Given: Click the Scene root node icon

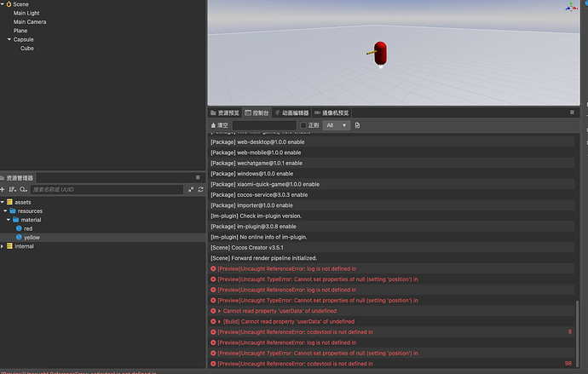Looking at the screenshot, I should tap(9, 4).
